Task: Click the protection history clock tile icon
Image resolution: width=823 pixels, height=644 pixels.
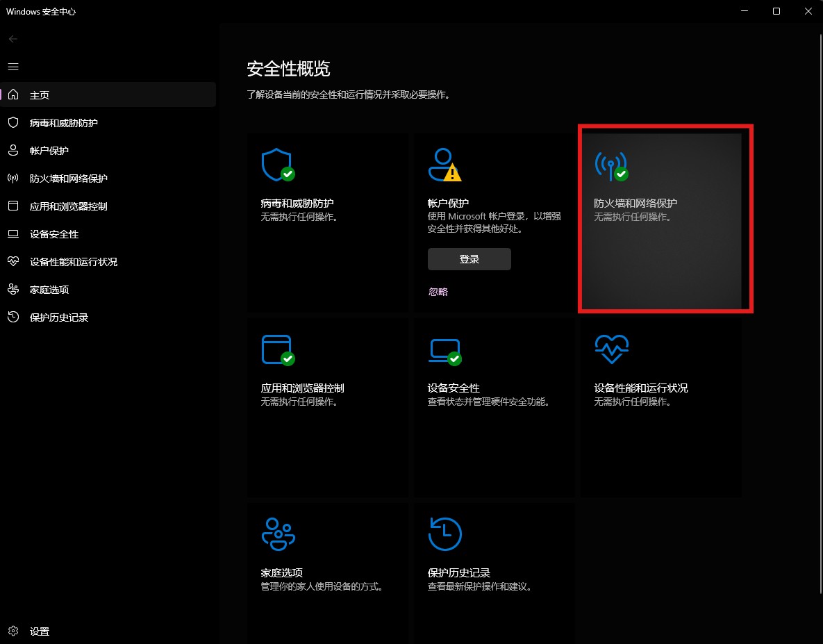Action: 444,534
